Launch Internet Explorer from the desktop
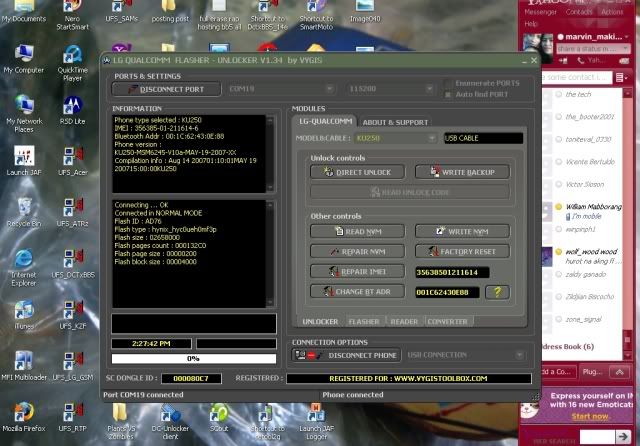The width and height of the screenshot is (640, 446). 24,267
